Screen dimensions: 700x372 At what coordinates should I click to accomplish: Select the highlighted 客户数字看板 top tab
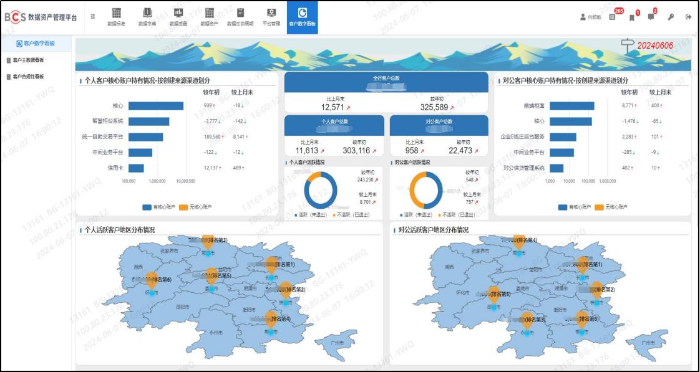[302, 17]
